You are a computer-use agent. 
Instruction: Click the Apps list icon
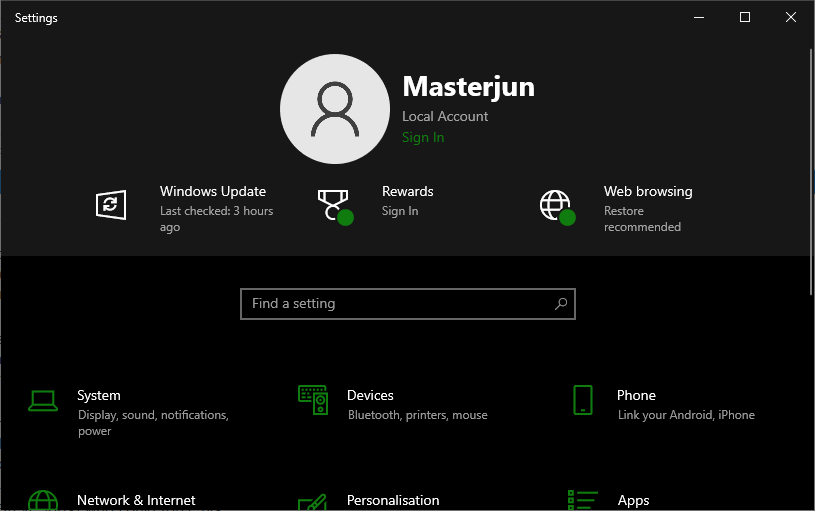tap(583, 500)
